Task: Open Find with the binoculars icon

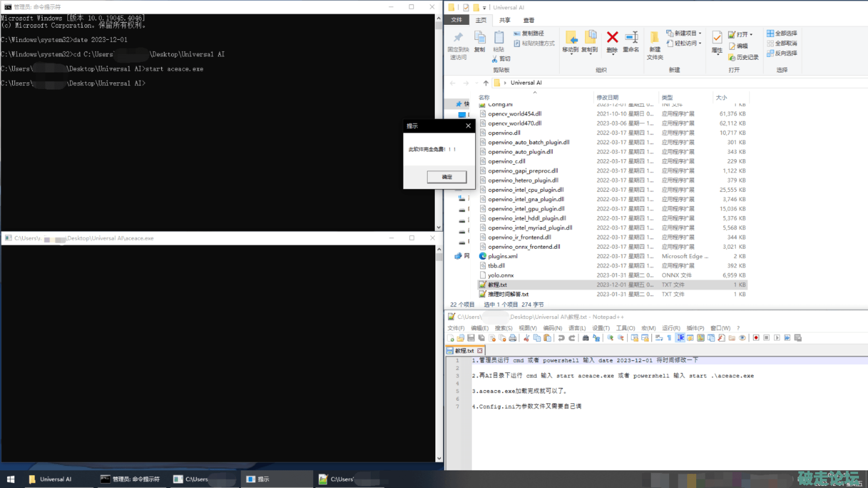Action: [585, 338]
